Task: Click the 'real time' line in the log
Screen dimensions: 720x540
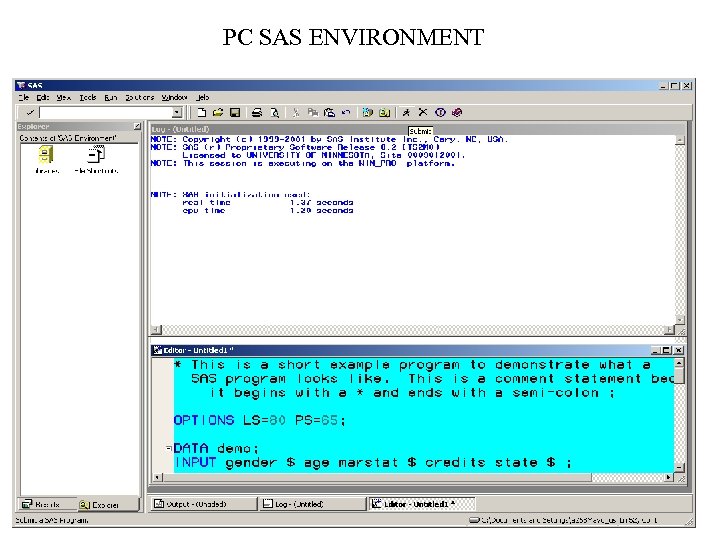Action: (x=268, y=202)
